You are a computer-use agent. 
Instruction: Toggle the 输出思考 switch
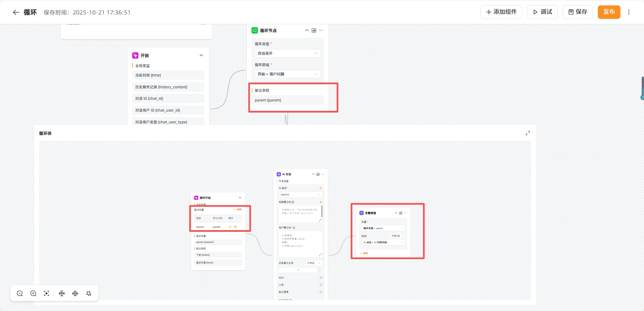[320, 292]
